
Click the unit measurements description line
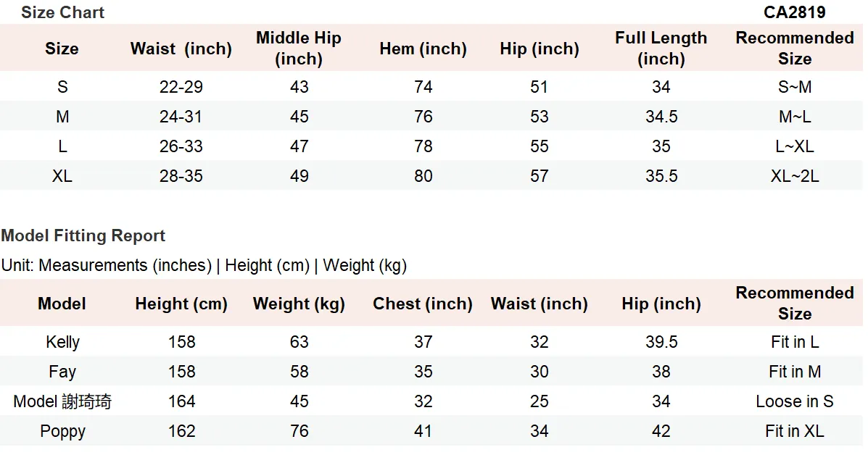[204, 265]
